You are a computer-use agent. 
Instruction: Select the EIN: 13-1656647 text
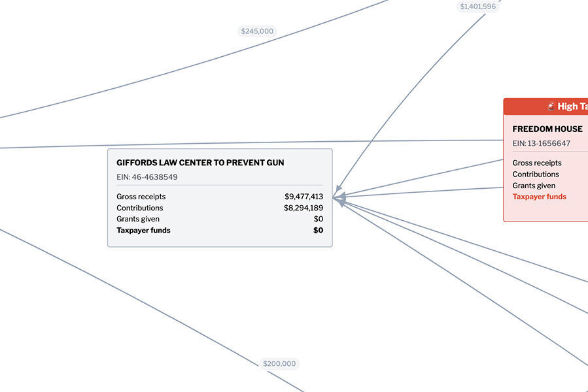[542, 143]
